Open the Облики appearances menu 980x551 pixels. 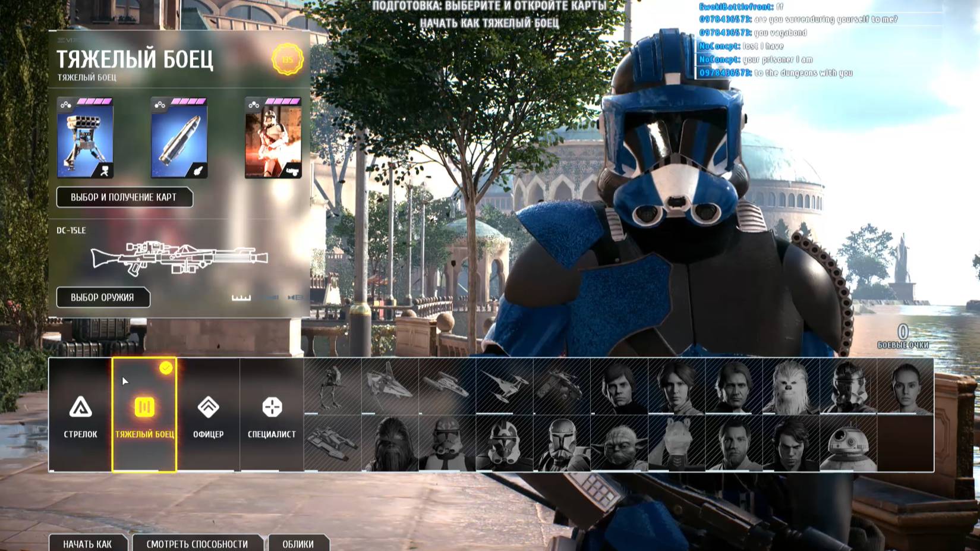click(x=298, y=543)
